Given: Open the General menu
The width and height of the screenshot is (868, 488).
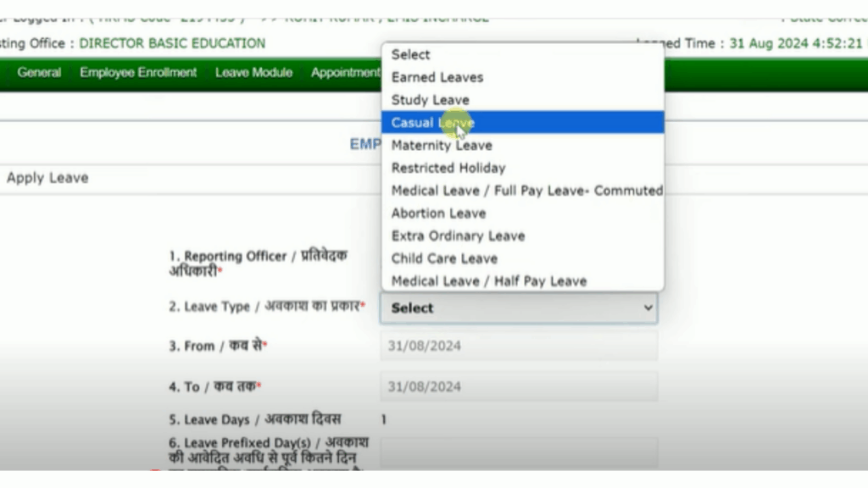Looking at the screenshot, I should coord(39,73).
